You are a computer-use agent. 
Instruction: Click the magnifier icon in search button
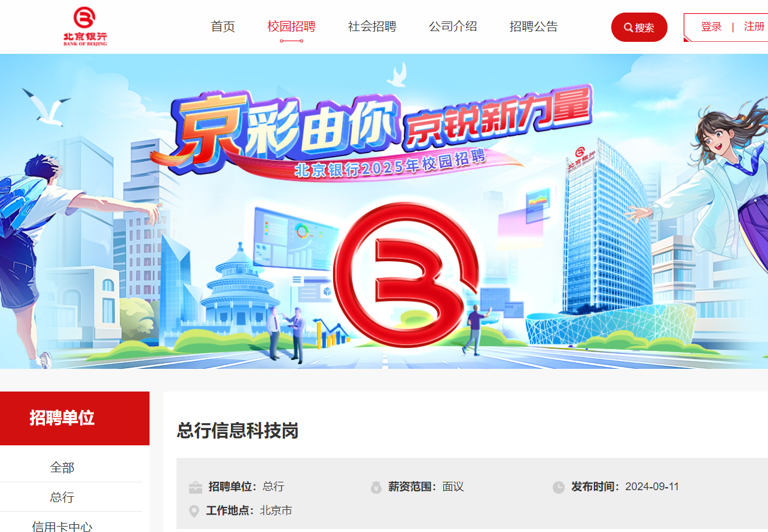[x=628, y=27]
